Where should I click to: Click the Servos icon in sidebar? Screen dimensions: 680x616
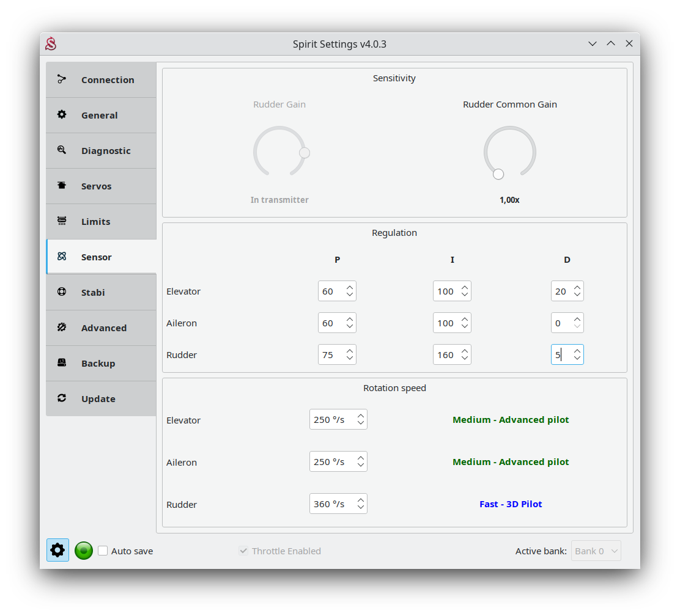coord(61,186)
